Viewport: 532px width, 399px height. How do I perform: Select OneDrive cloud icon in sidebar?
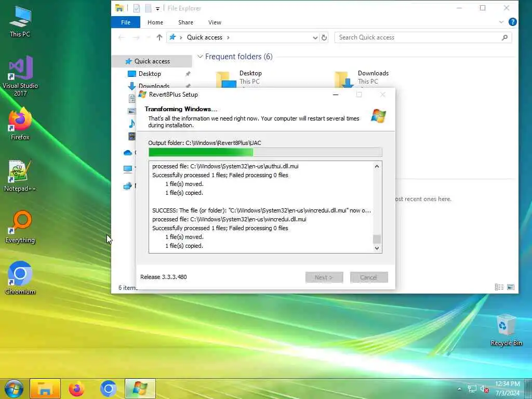click(x=128, y=153)
